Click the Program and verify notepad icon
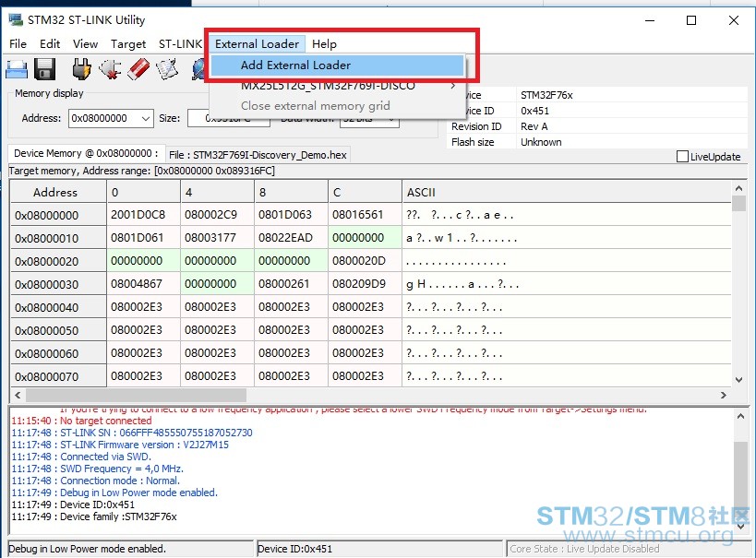756x558 pixels. (167, 69)
